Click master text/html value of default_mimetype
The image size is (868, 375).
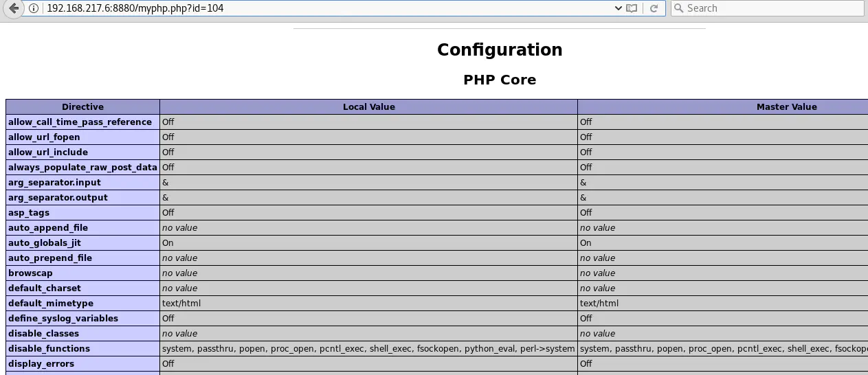(x=599, y=303)
